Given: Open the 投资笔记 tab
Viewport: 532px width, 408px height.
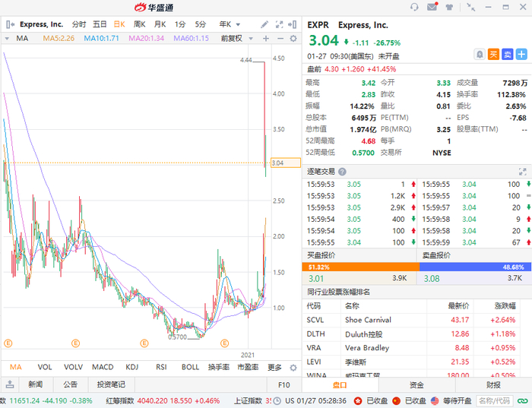Looking at the screenshot, I should [111, 384].
